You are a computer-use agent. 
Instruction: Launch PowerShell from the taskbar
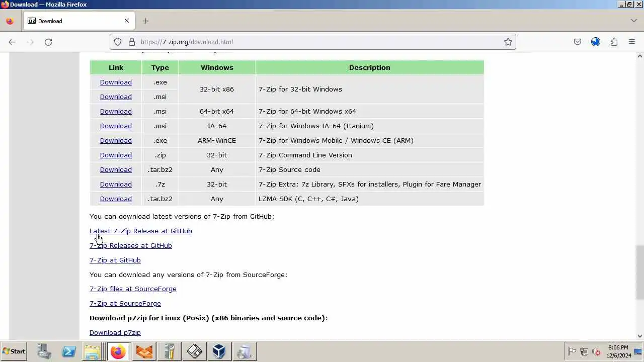click(69, 351)
